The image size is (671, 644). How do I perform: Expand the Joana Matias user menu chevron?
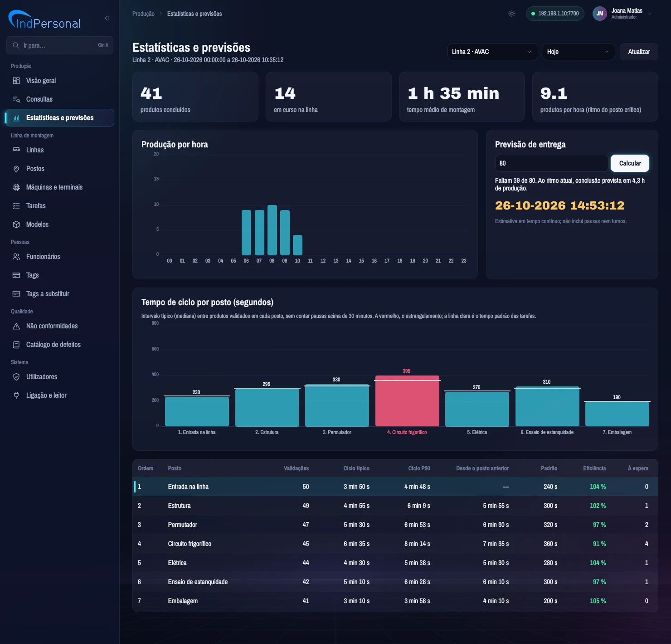pos(650,14)
